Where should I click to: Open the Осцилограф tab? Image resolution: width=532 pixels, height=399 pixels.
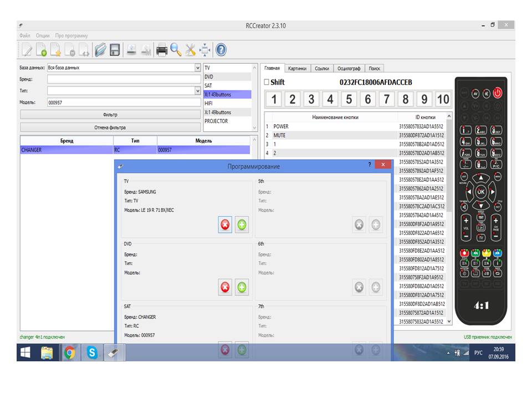click(x=349, y=68)
